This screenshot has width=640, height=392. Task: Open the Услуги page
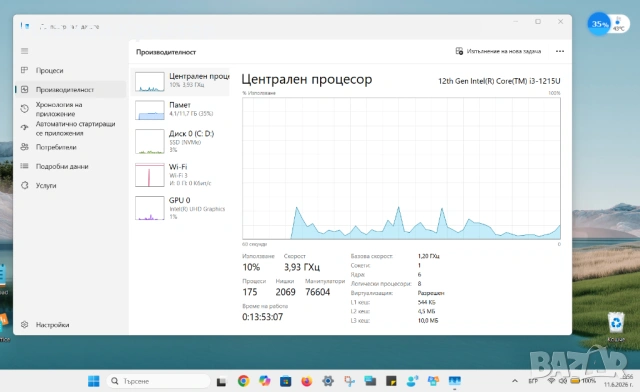click(x=70, y=185)
